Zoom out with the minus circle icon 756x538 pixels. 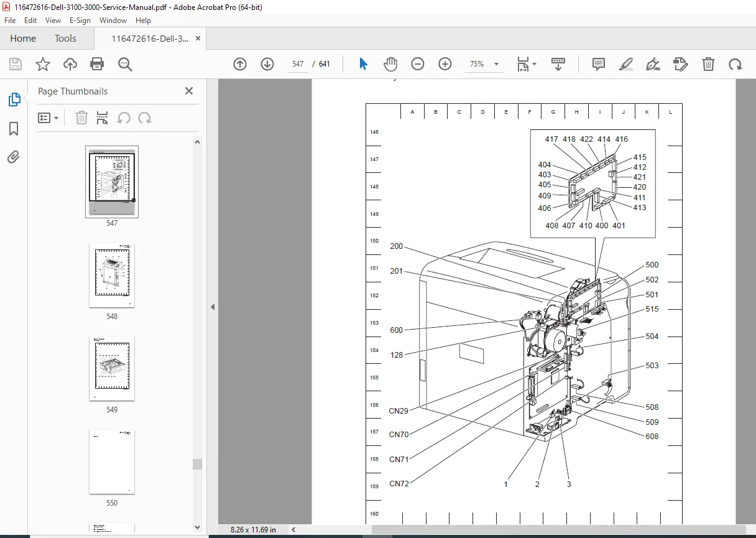(x=417, y=64)
